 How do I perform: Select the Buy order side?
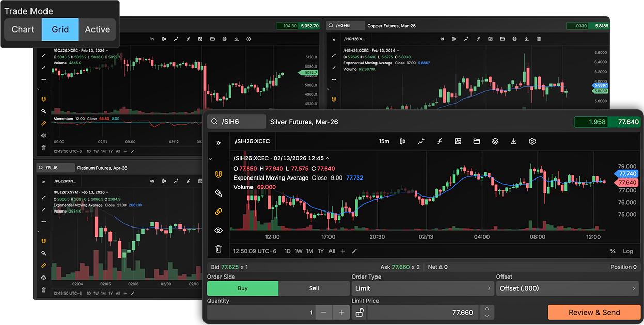(242, 288)
